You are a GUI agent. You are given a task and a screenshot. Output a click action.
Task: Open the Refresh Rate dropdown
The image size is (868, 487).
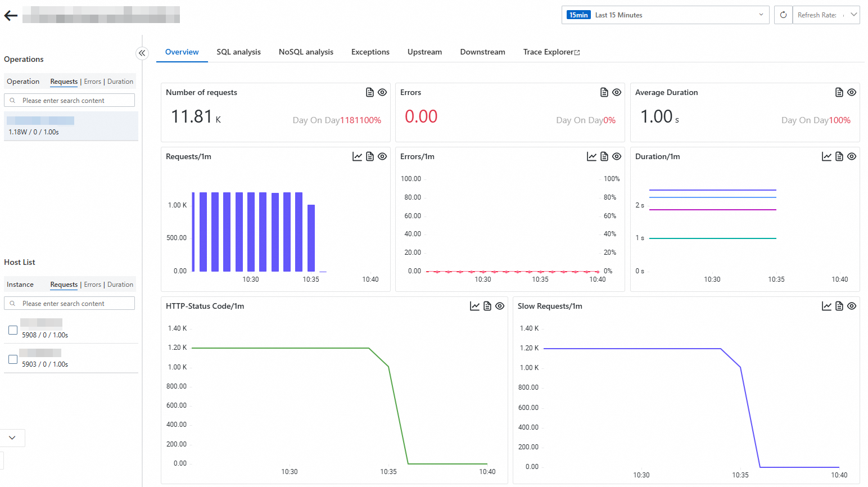coord(826,15)
